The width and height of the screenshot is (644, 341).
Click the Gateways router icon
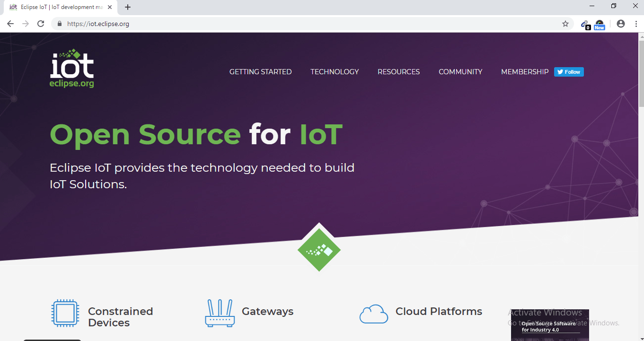[220, 313]
